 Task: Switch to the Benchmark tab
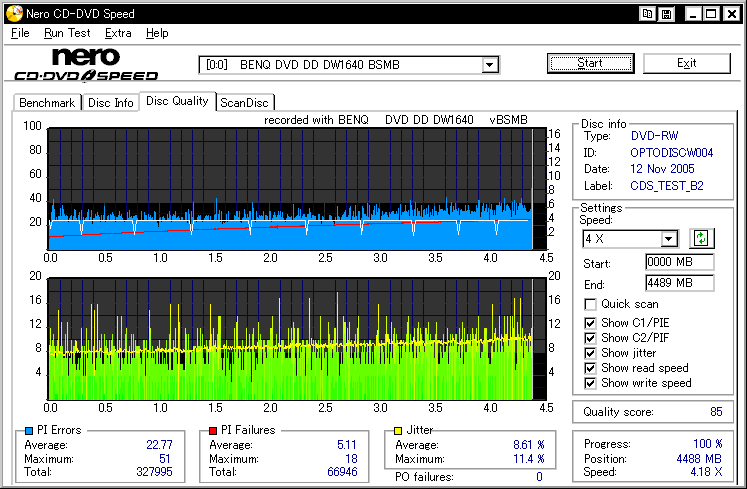point(47,102)
